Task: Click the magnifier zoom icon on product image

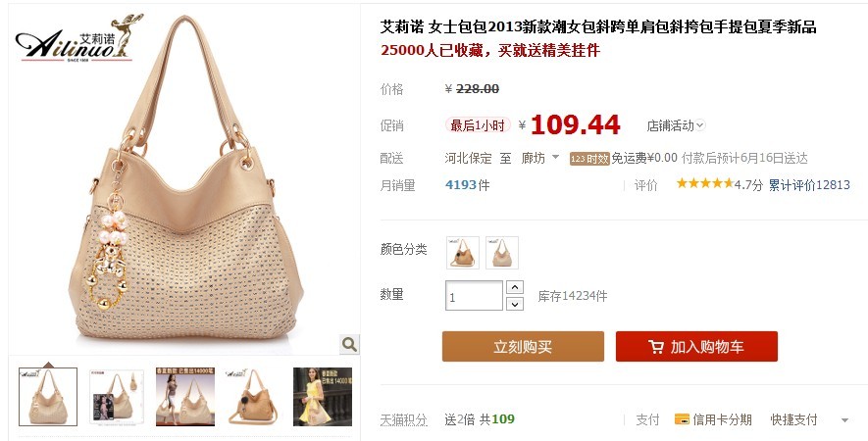Action: 349,344
